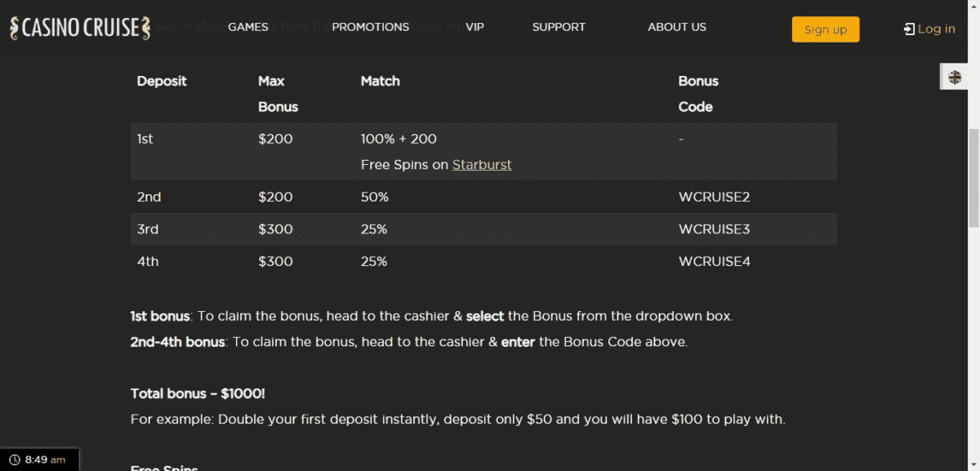
Task: Click the Log in text link
Action: (x=936, y=29)
